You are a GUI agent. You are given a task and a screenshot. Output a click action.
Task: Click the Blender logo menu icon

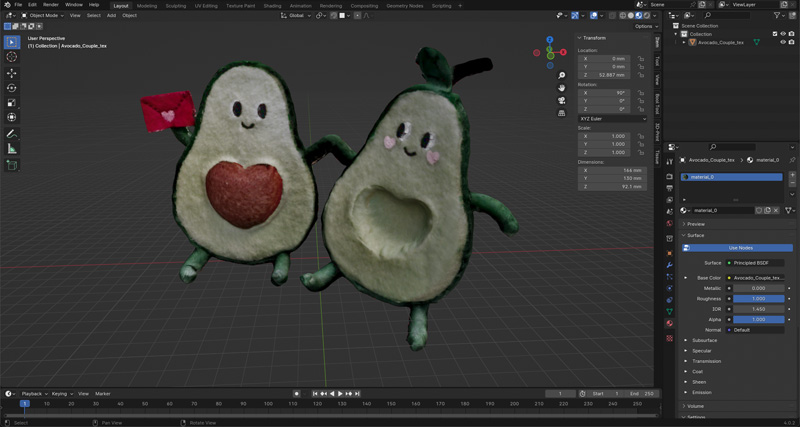[7, 5]
